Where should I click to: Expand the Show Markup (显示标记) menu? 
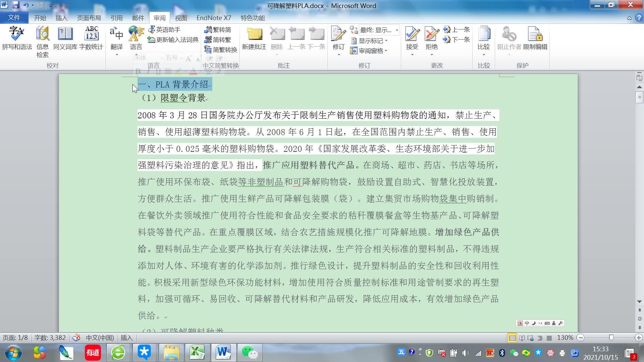tap(370, 41)
